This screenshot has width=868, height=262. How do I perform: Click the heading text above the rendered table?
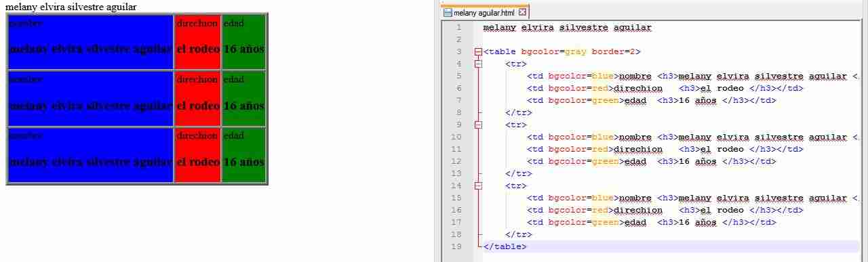71,7
